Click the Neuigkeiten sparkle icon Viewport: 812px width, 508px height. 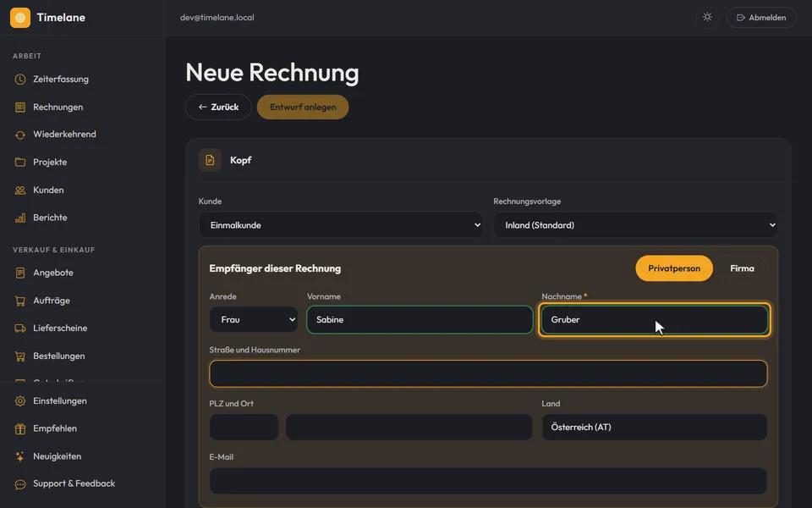tap(20, 456)
